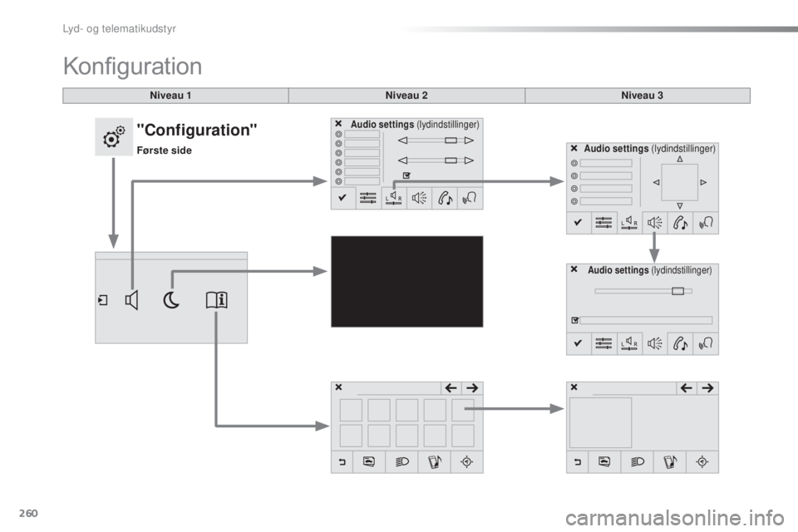Viewport: 798px width, 532px height.
Task: Click right arrow of the top slider in first Audio panel
Action: 468,140
